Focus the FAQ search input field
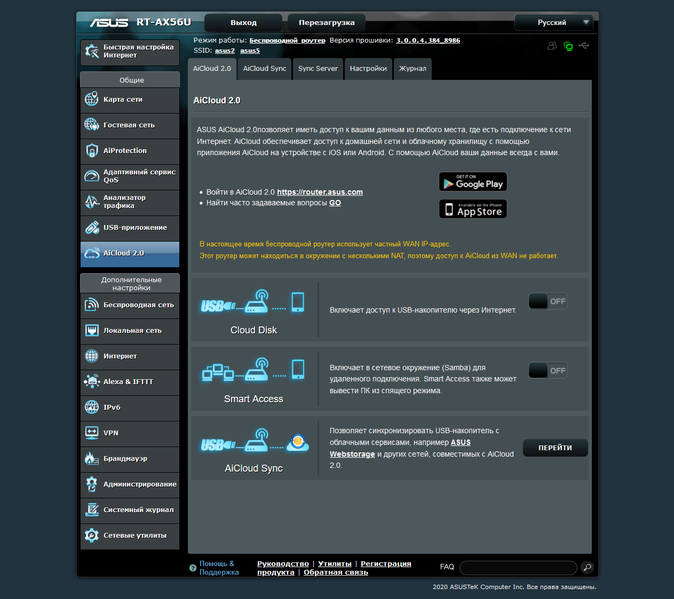This screenshot has height=599, width=674. (x=518, y=568)
